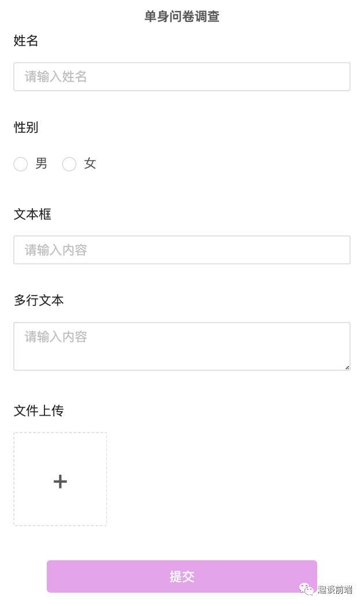Screen dimensions: 364x606
Task: Select the 女 radio button
Action: [69, 164]
